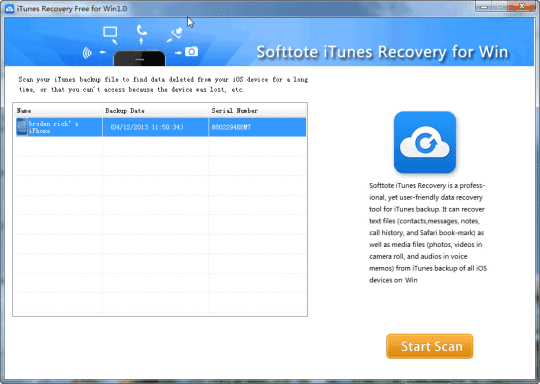This screenshot has width=540, height=384.
Task: Click the phone call icon in banner
Action: click(142, 30)
